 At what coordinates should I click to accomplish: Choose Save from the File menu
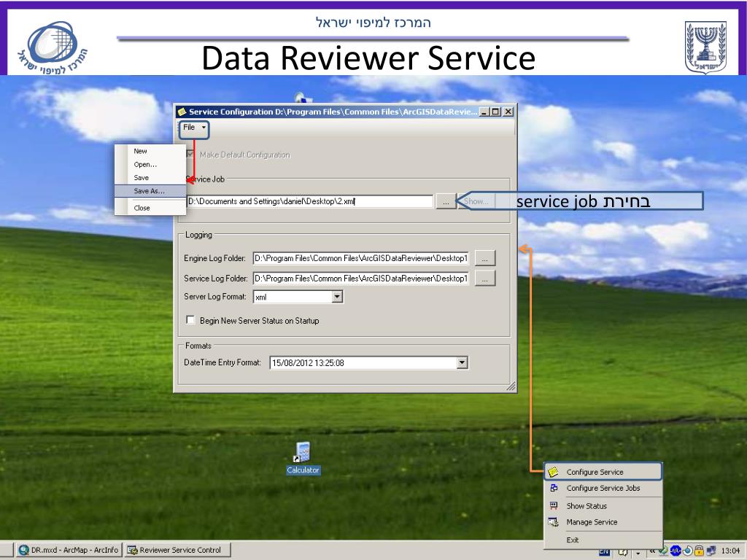(150, 178)
